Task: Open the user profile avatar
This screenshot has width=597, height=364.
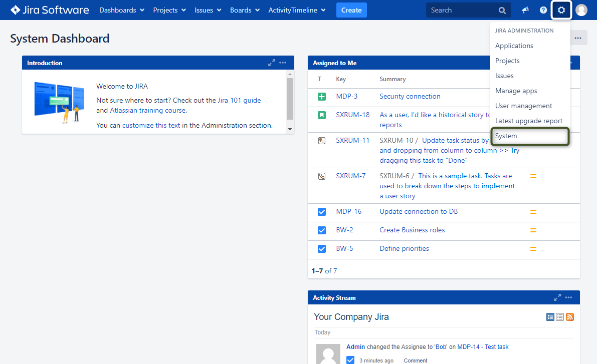Action: [x=581, y=11]
